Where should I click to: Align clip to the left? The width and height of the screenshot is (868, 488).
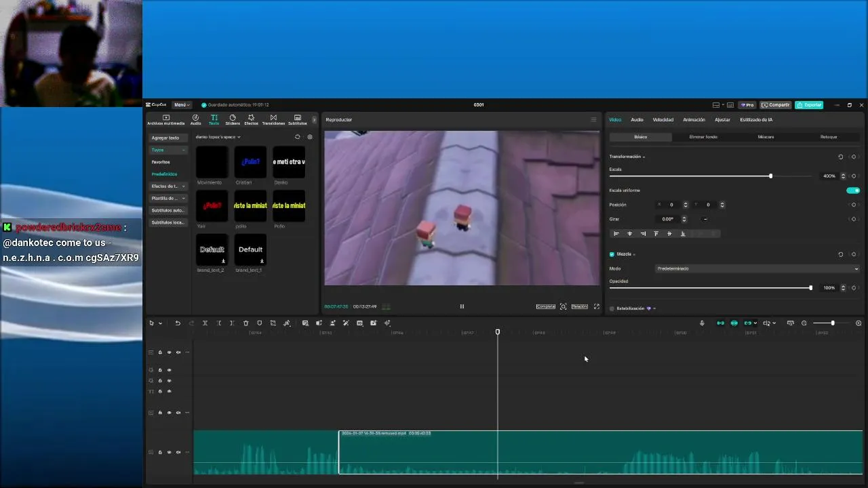coord(616,234)
